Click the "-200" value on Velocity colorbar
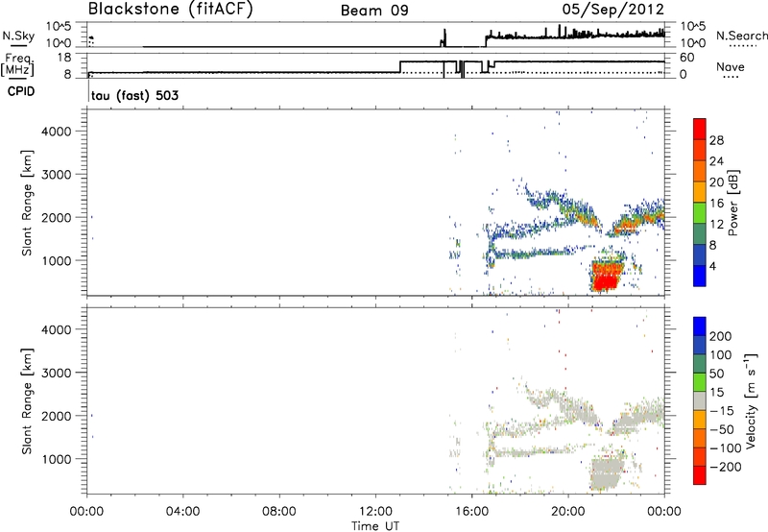 (x=726, y=467)
